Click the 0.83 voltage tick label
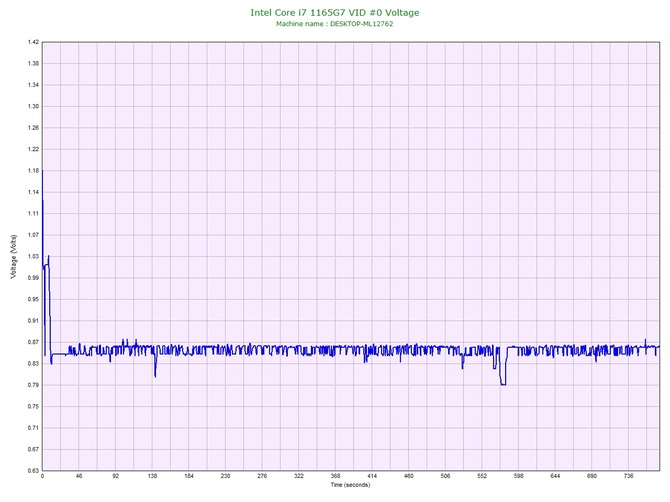Viewport: 670px width, 502px height. click(33, 364)
